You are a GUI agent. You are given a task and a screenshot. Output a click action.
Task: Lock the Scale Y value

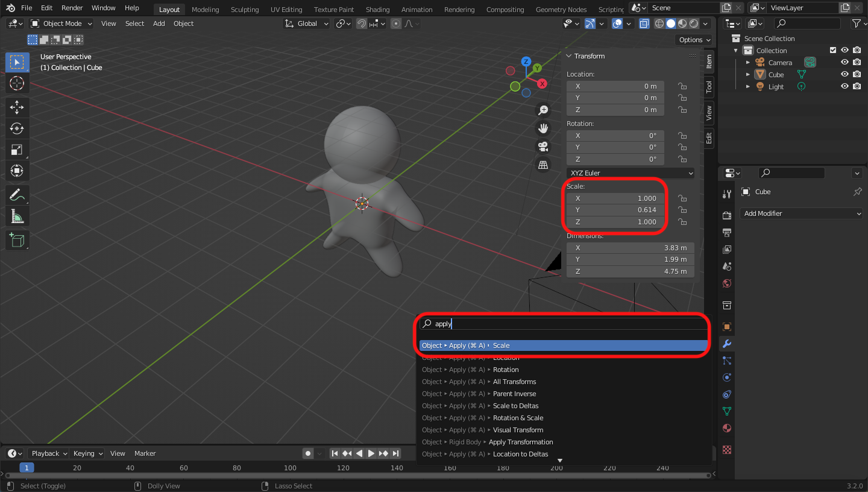coord(682,210)
